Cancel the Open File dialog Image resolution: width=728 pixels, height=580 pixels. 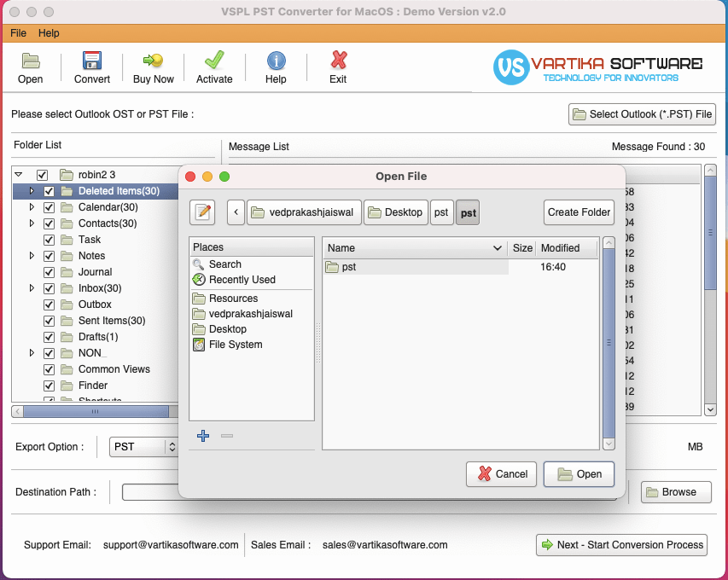502,474
